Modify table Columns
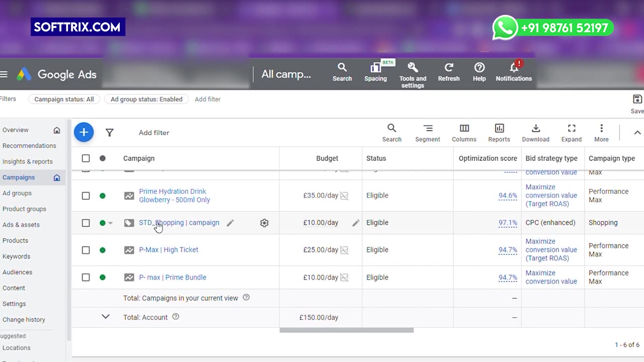Screen dimensions: 644x362 [464, 133]
